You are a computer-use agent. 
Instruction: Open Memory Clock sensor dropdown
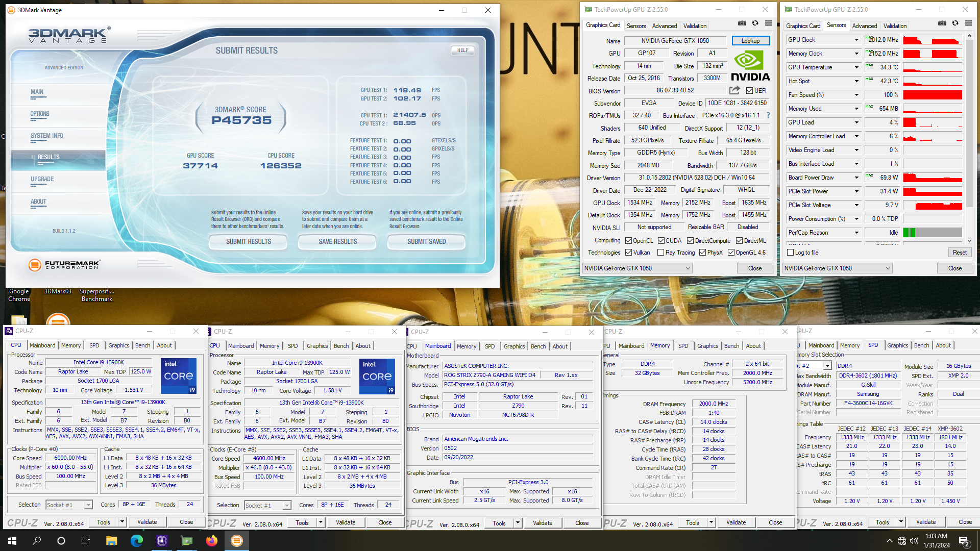[856, 54]
